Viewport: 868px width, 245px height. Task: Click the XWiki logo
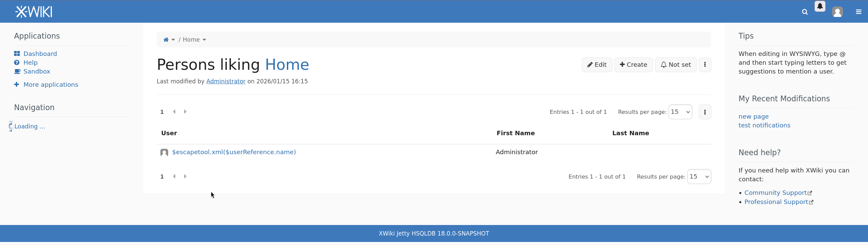[34, 12]
